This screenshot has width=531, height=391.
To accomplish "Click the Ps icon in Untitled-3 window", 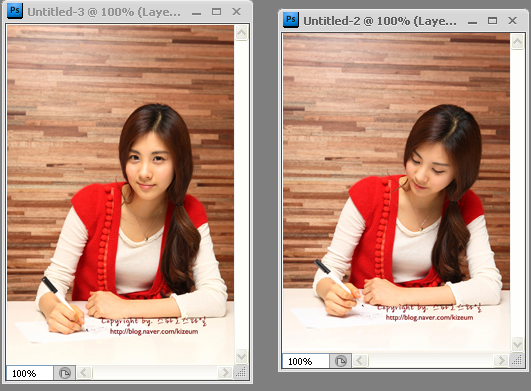I will pos(15,11).
